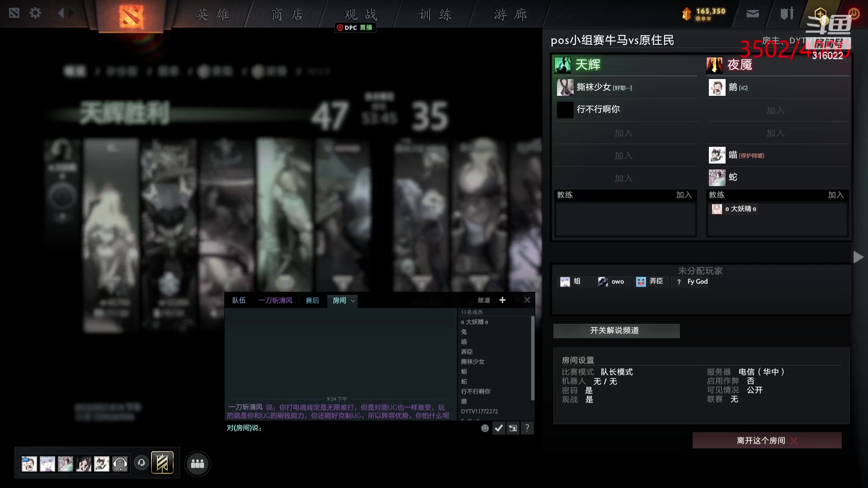Expand the side panel arrow at right edge

click(858, 257)
